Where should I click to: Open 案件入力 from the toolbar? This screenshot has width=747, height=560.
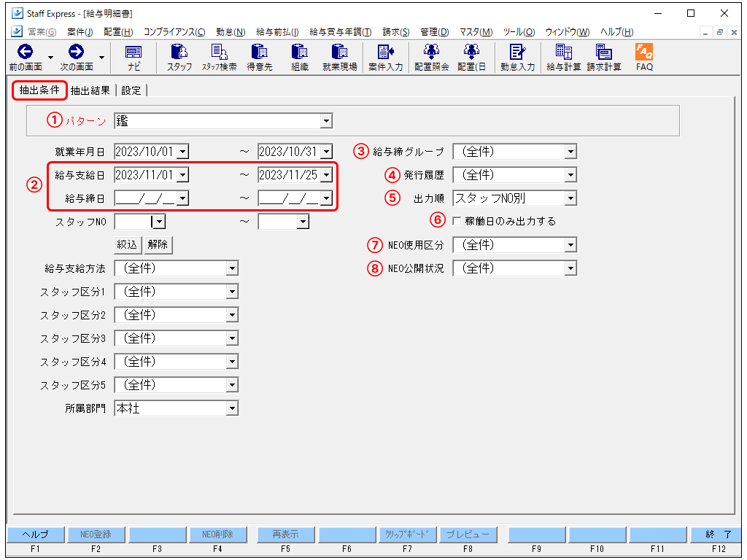click(385, 57)
